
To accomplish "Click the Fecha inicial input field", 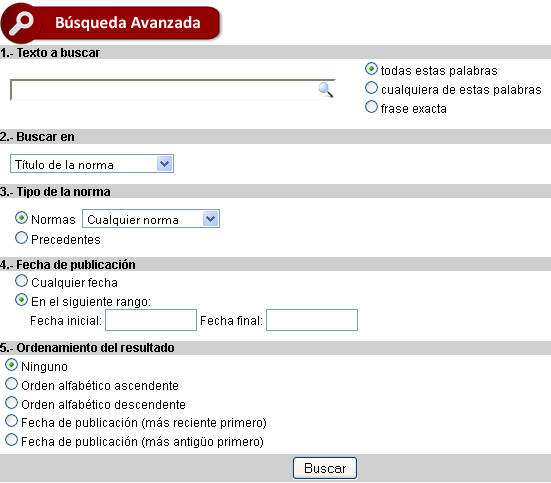I will tap(151, 320).
